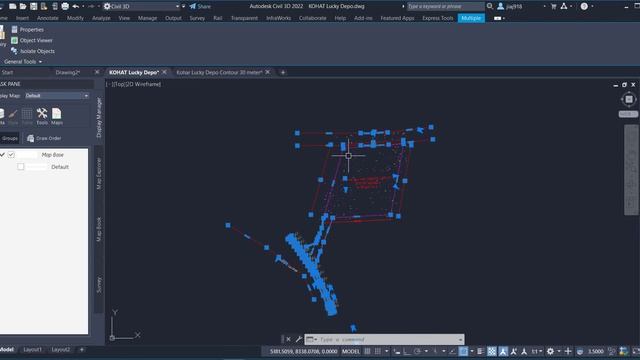
Task: Click the MODEL space button in the status bar
Action: [351, 351]
